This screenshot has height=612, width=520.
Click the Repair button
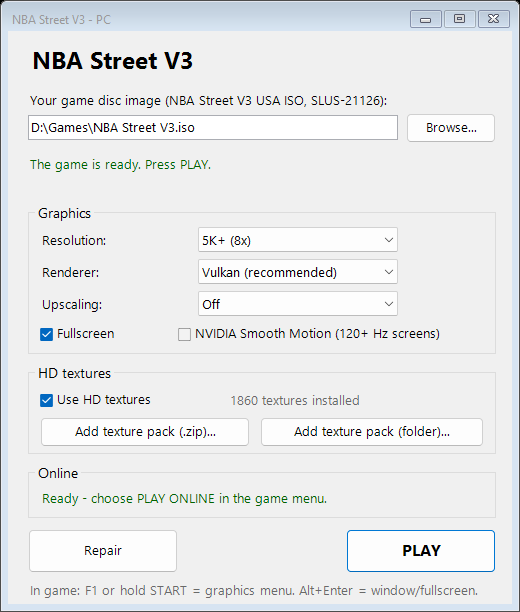click(103, 551)
